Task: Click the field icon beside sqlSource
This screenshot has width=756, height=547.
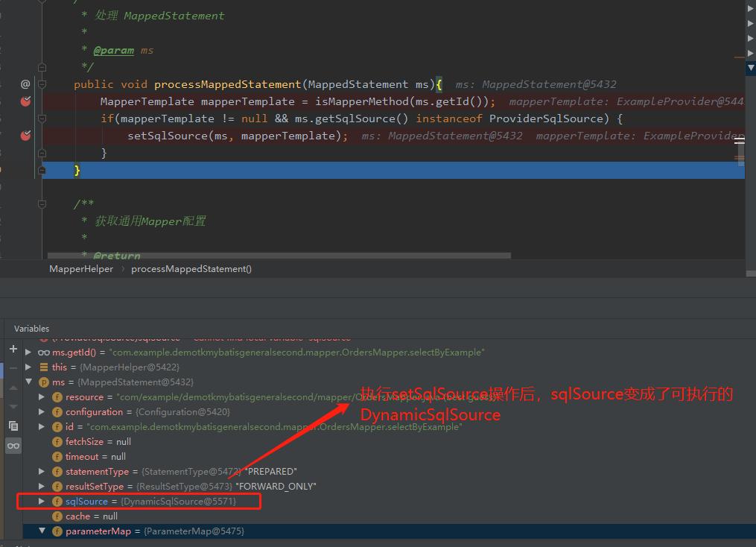Action: (x=57, y=502)
